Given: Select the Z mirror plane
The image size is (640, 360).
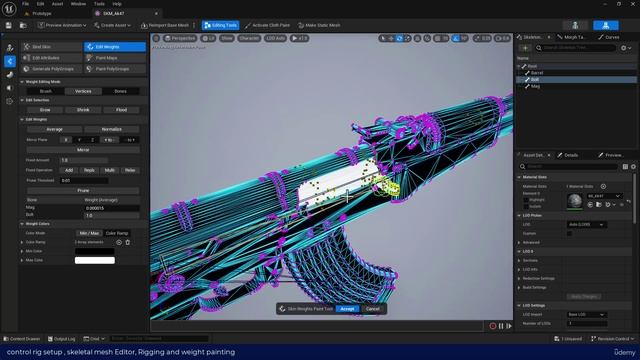Looking at the screenshot, I should point(92,140).
